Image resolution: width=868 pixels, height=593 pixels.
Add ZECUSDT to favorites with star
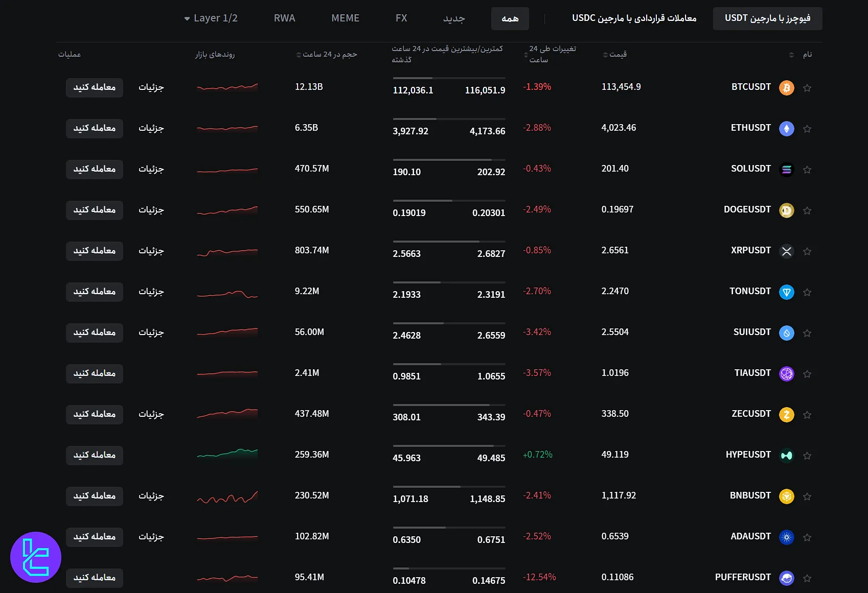pyautogui.click(x=807, y=415)
